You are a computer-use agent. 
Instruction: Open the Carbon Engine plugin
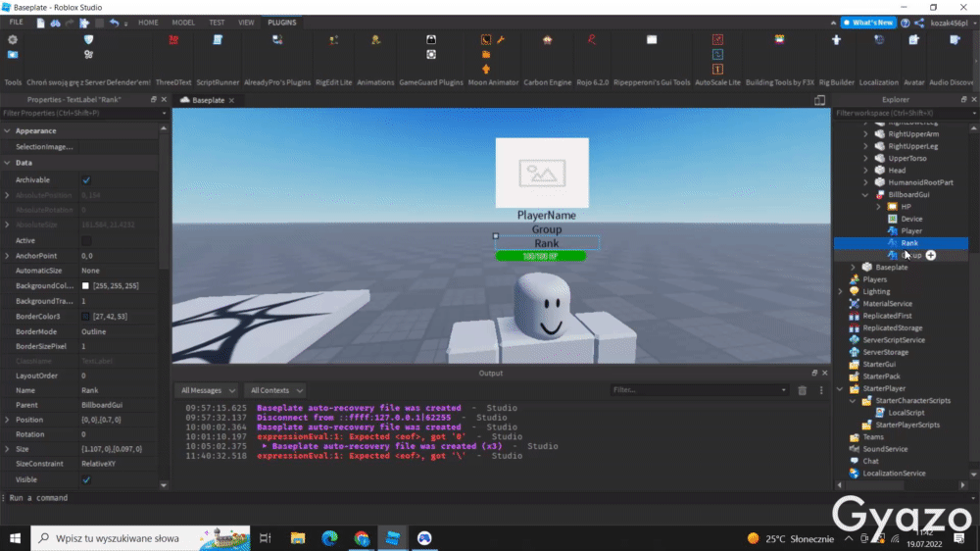pyautogui.click(x=548, y=40)
